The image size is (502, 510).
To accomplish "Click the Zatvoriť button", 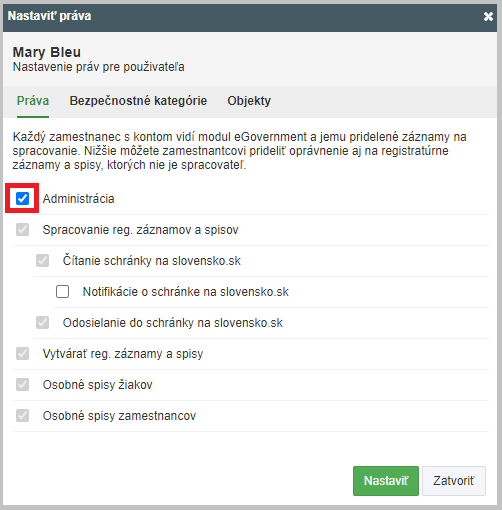I will tap(454, 481).
